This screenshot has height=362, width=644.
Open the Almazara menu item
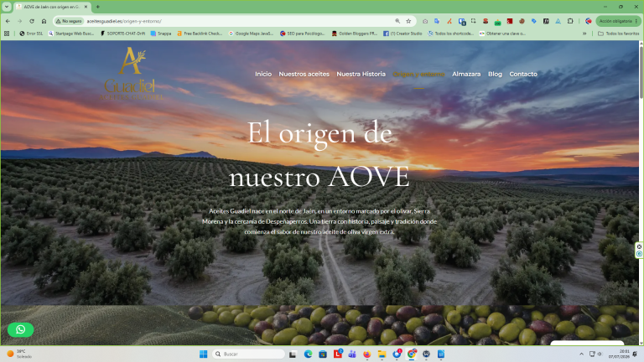[466, 74]
